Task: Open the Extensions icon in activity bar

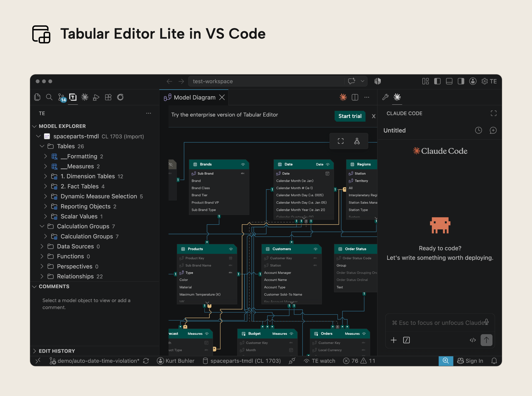Action: click(108, 97)
